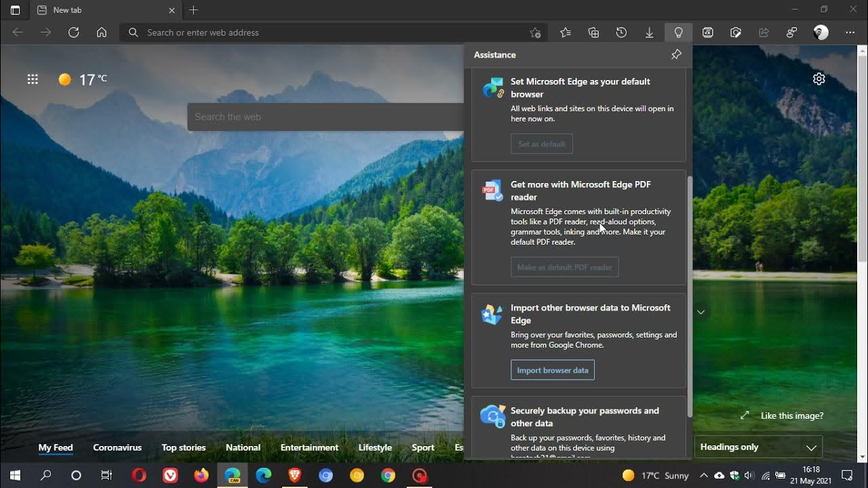Launch Vivaldi from the taskbar
The width and height of the screenshot is (868, 488).
pyautogui.click(x=170, y=475)
